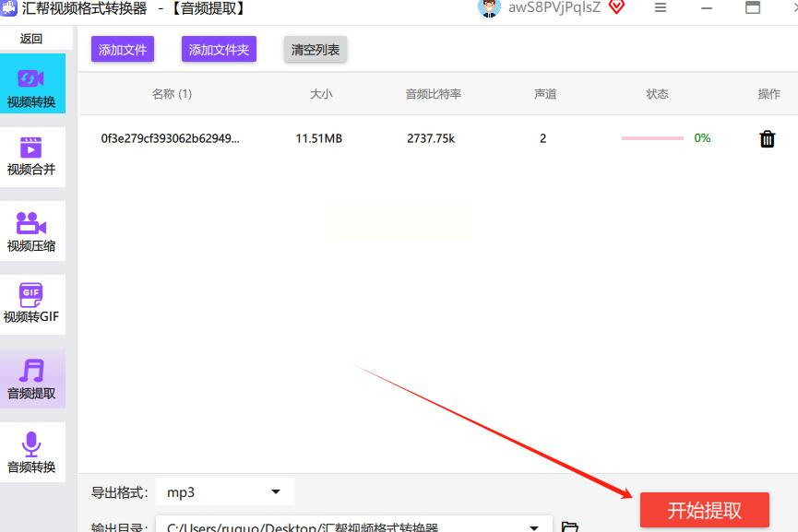Open the 视频压缩 sidebar tool
This screenshot has width=798, height=532.
click(x=31, y=231)
